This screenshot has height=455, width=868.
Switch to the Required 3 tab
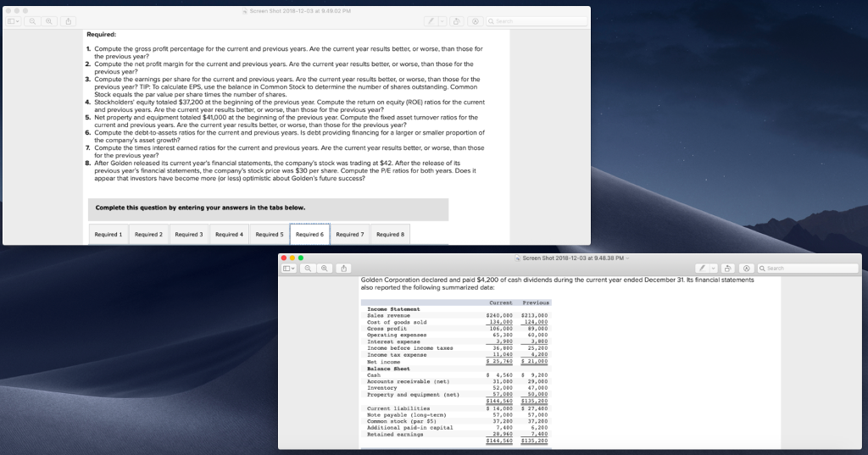point(189,234)
